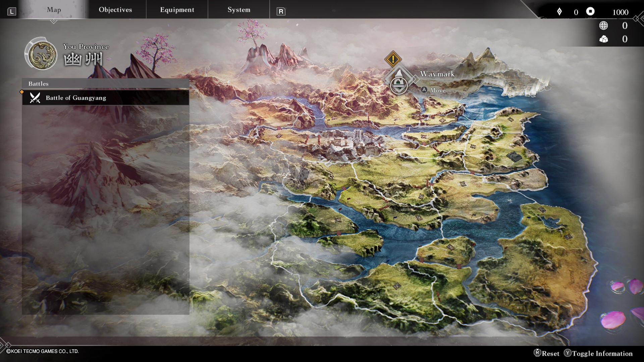This screenshot has width=644, height=362.
Task: Click the diamond currency icon
Action: point(559,12)
